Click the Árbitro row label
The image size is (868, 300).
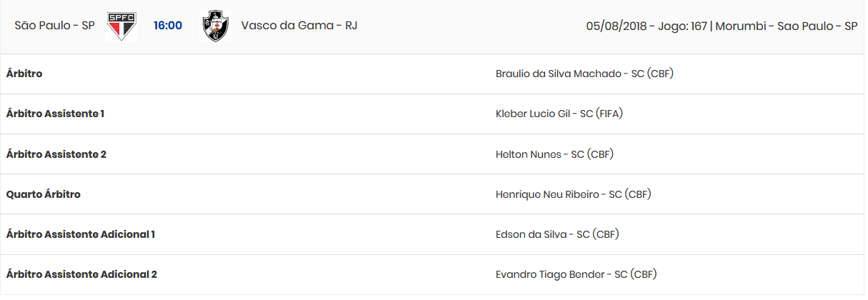coord(24,74)
